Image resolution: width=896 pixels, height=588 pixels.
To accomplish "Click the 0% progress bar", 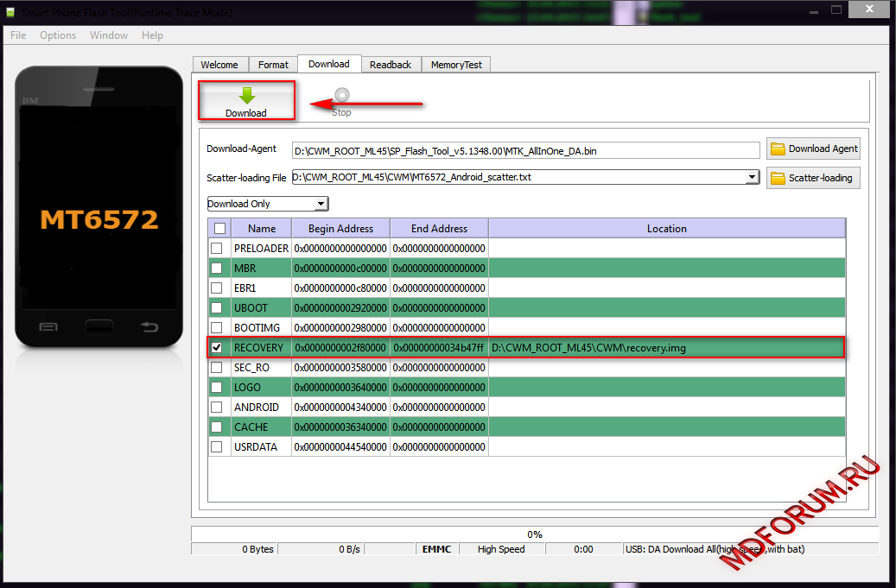I will tap(534, 534).
